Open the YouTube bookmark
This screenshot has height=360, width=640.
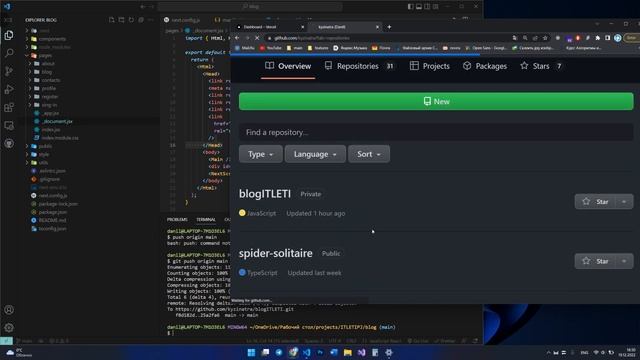tap(271, 48)
